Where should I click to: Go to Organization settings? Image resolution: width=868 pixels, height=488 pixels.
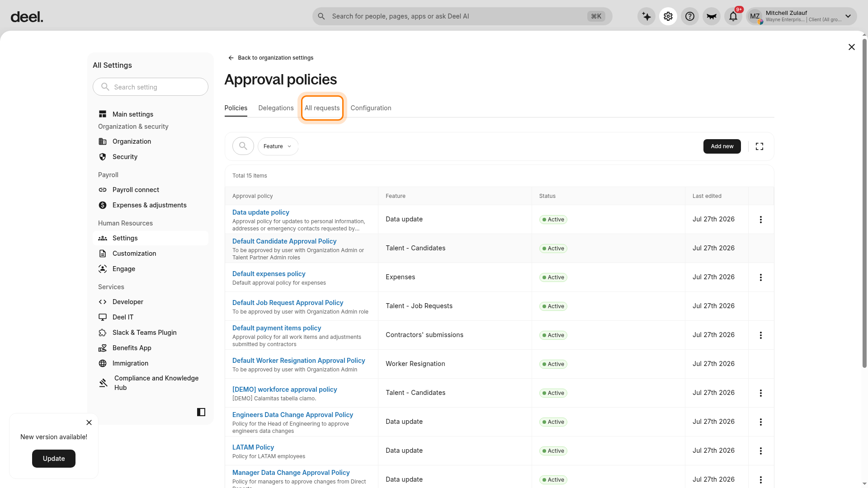click(x=151, y=141)
